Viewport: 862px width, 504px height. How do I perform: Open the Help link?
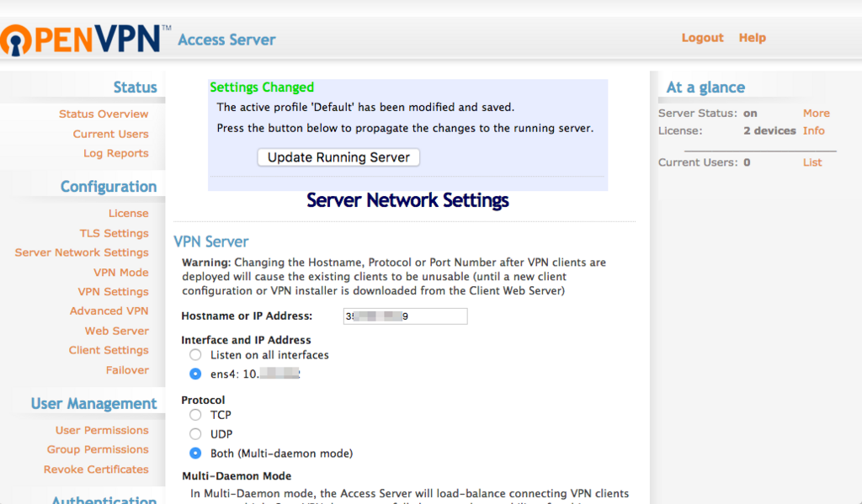point(752,37)
